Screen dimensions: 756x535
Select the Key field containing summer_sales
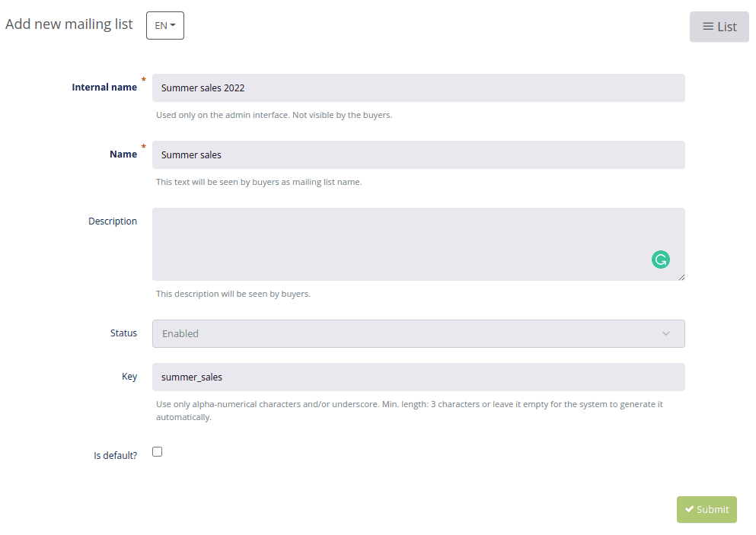point(419,377)
